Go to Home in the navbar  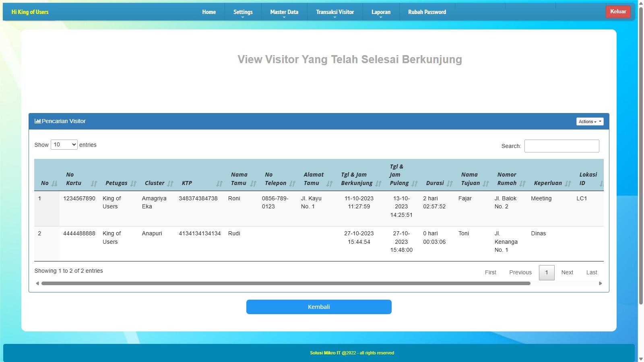[x=209, y=12]
